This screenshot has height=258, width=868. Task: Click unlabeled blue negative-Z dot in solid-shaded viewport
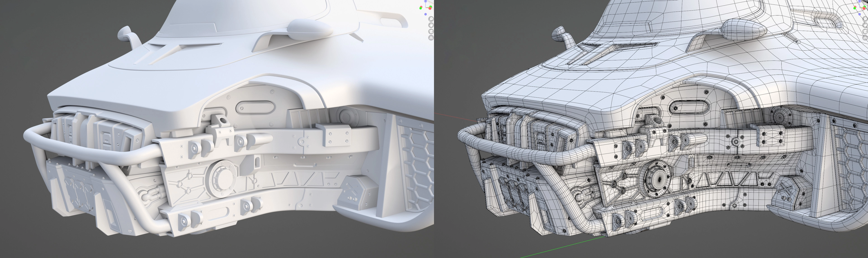click(426, 14)
